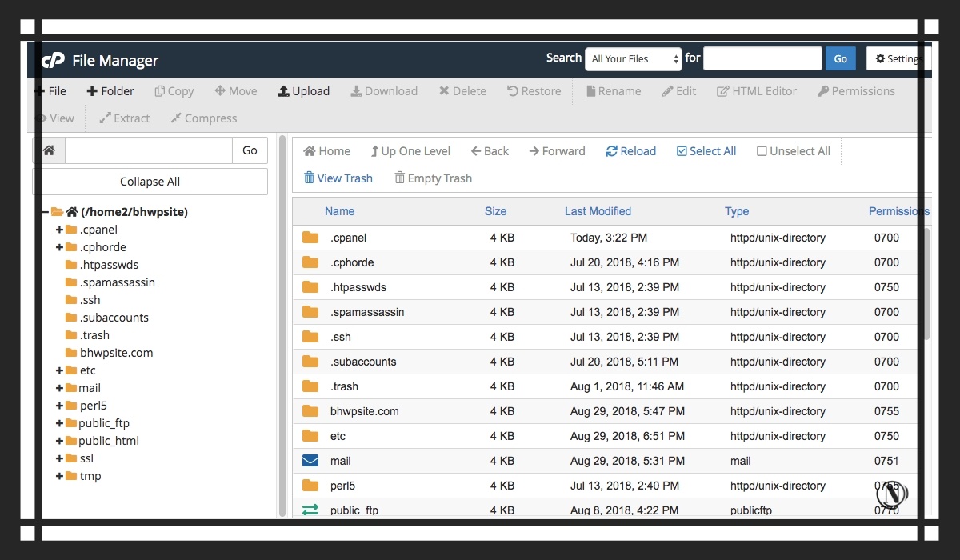Click the Home icon in file navigation bar
960x560 pixels.
309,151
